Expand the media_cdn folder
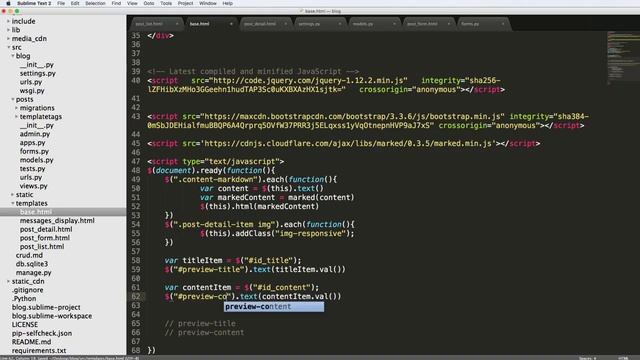 [x=8, y=39]
